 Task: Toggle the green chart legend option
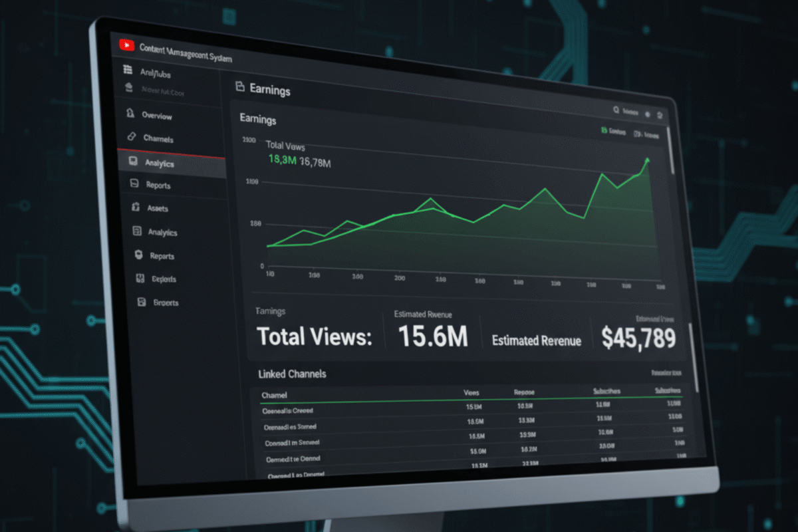coord(613,132)
